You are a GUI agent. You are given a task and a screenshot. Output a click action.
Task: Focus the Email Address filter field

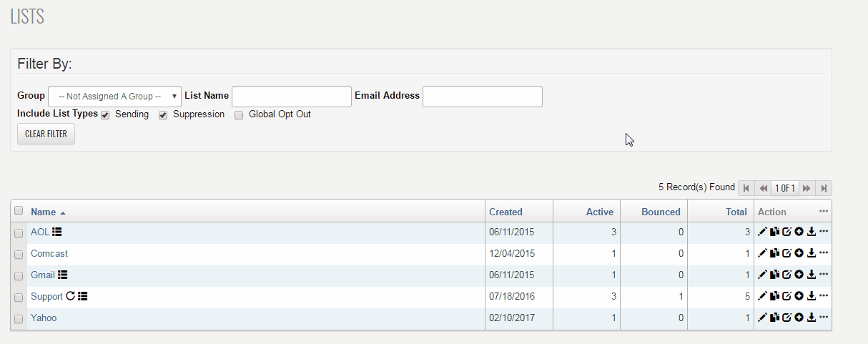click(x=482, y=96)
